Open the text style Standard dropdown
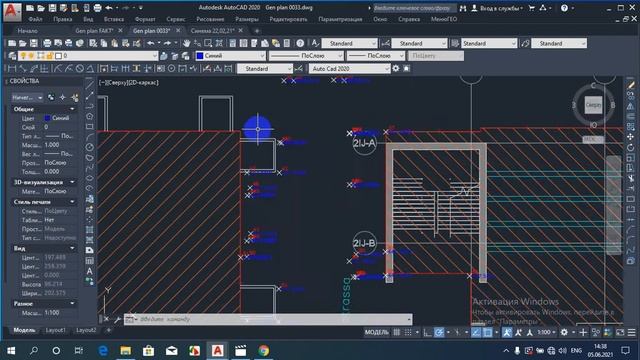This screenshot has width=640, height=360. click(x=349, y=43)
